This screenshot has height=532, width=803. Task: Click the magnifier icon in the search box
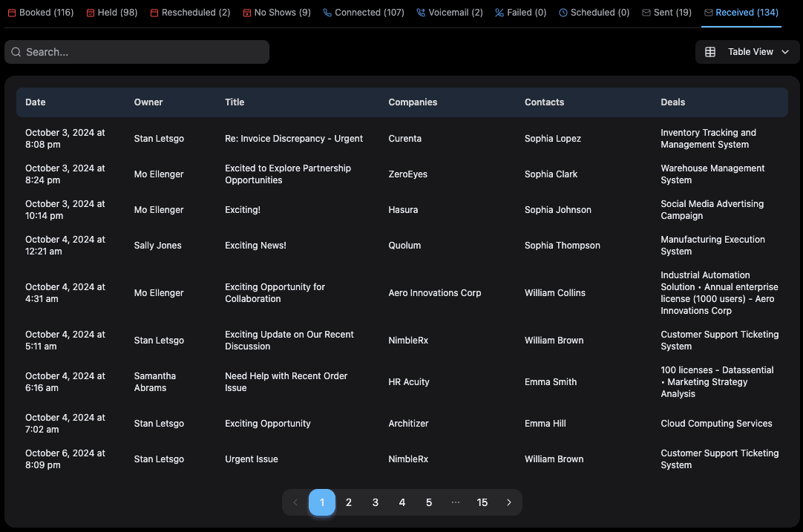tap(16, 52)
